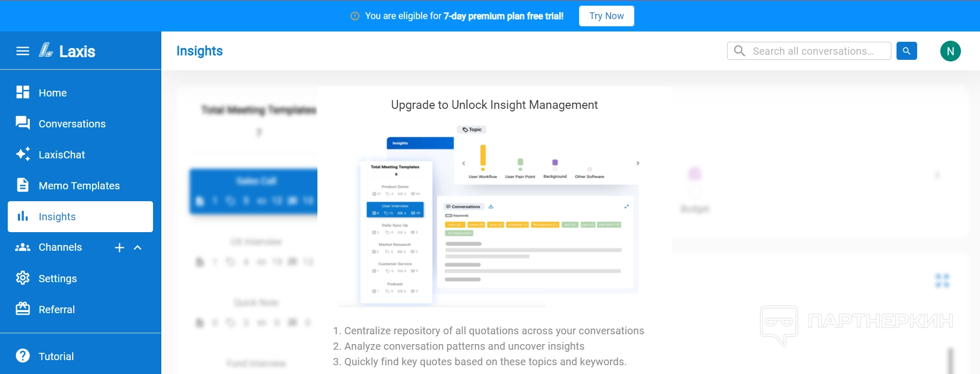Collapse the Channels list

pyautogui.click(x=138, y=248)
